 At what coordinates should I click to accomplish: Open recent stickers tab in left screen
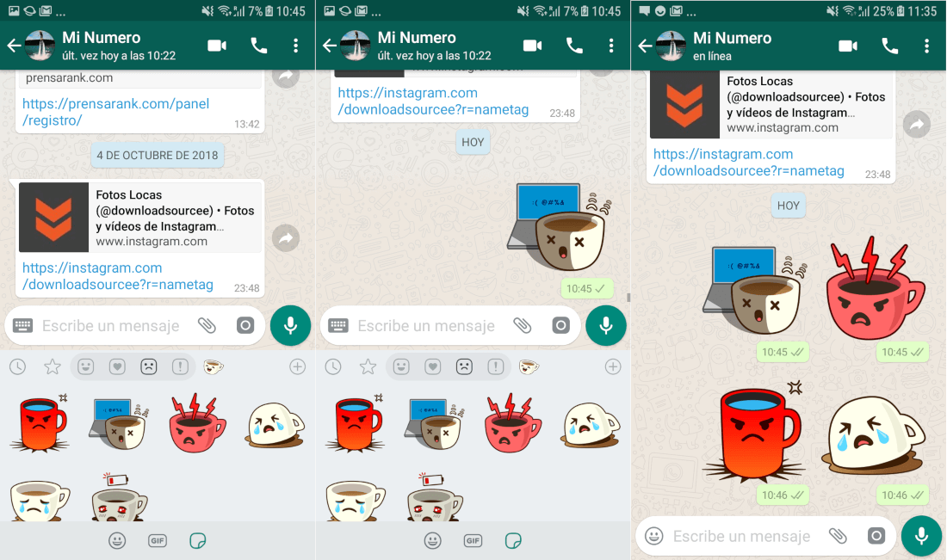point(17,366)
